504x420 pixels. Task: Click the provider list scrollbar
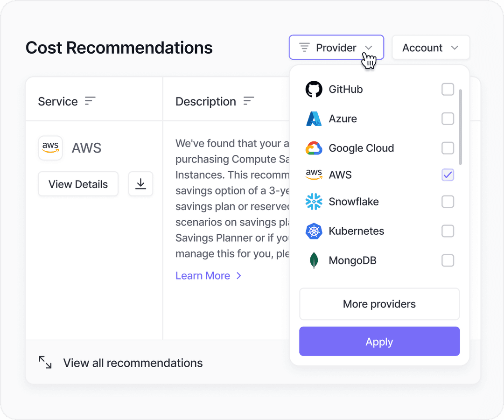tap(461, 127)
